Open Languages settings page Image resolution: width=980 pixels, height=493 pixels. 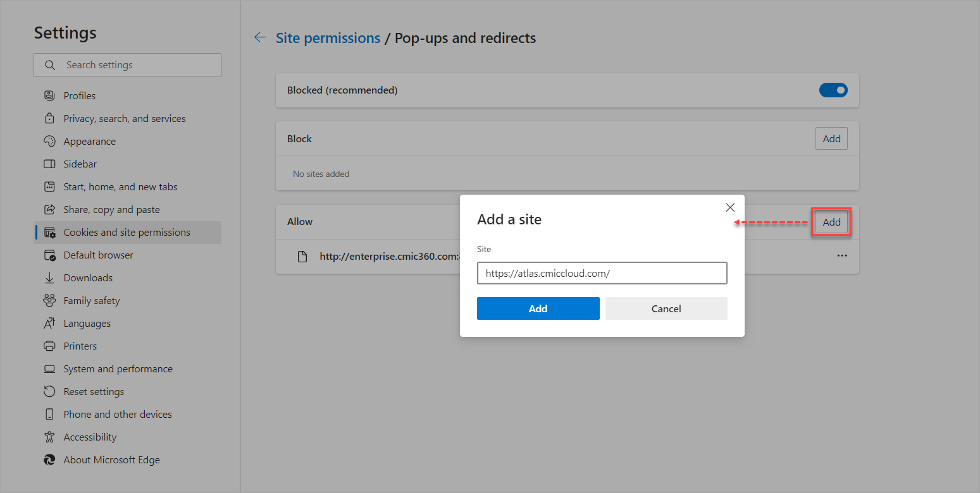pyautogui.click(x=87, y=324)
